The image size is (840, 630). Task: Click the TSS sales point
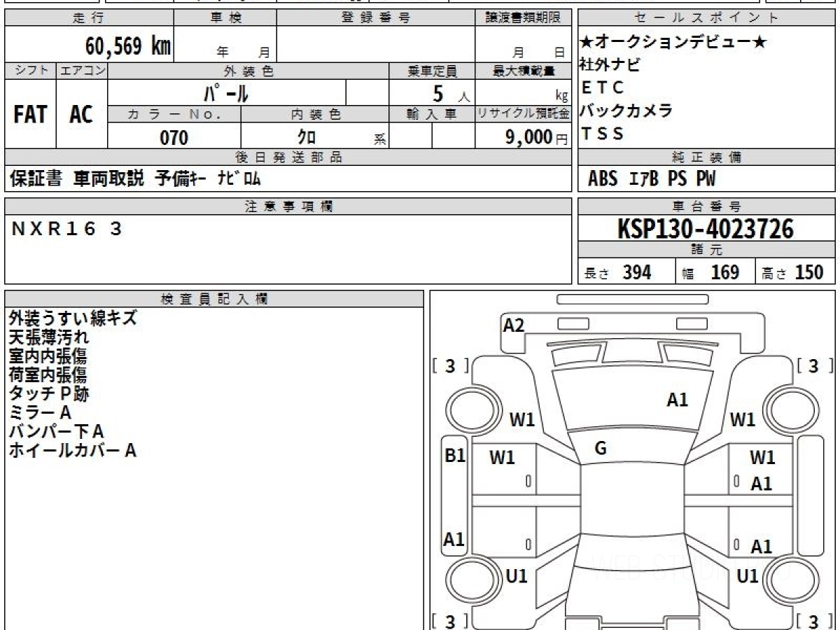[x=602, y=133]
